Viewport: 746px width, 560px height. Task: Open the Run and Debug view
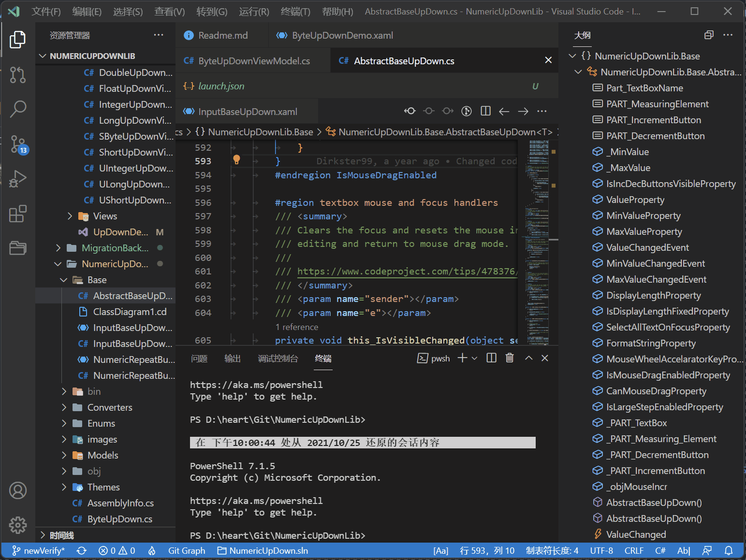18,179
